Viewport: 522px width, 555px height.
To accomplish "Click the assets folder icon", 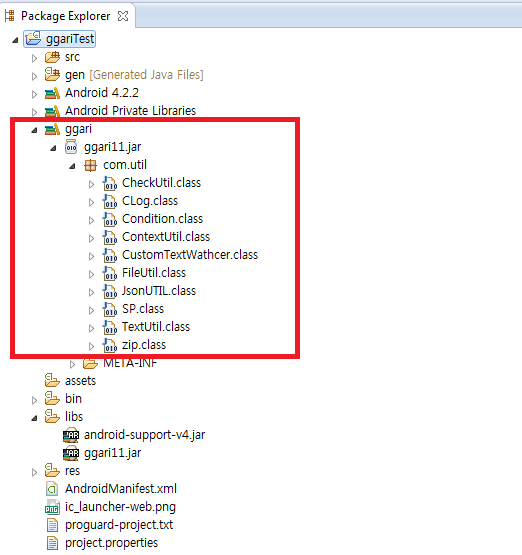I will tap(52, 380).
